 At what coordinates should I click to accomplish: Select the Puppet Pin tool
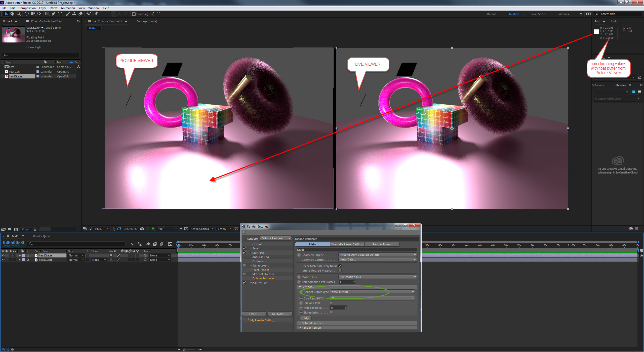(96, 14)
